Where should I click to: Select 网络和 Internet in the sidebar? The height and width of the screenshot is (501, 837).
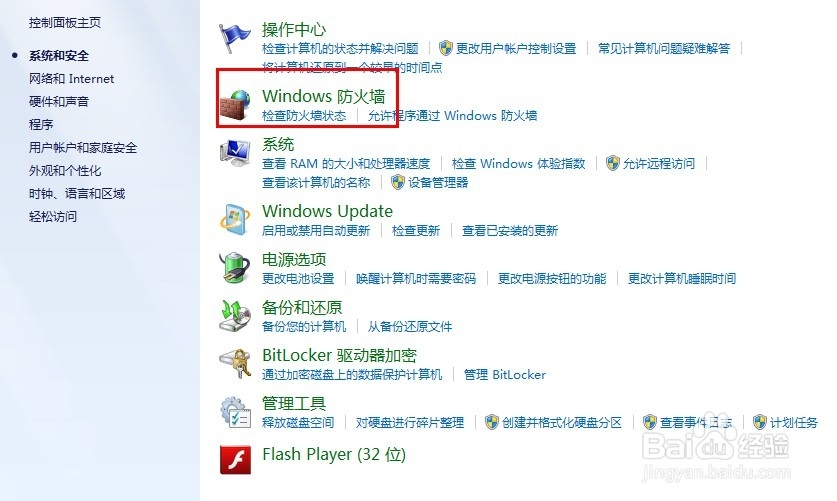[x=72, y=79]
